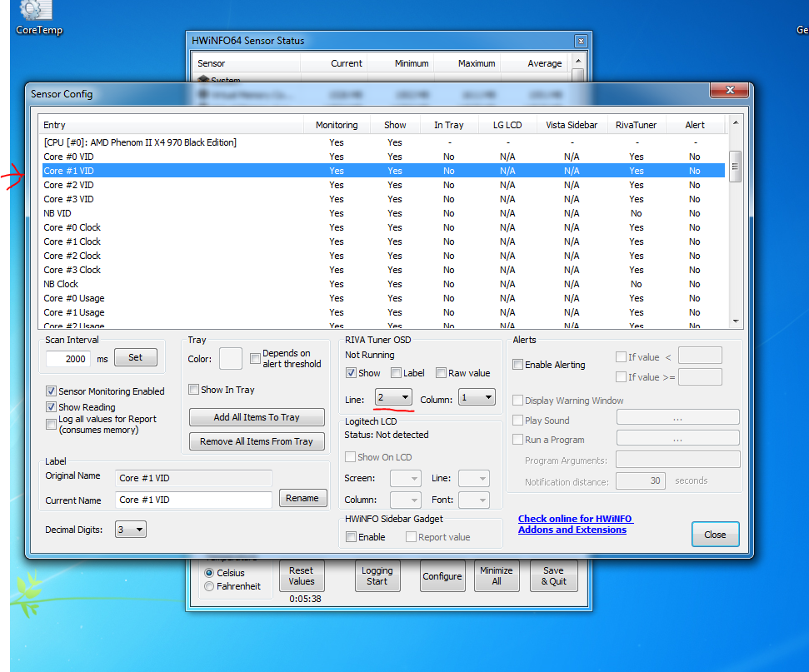Toggle RIVA Tuner OSD Show checkbox
809x672 pixels.
pyautogui.click(x=351, y=373)
